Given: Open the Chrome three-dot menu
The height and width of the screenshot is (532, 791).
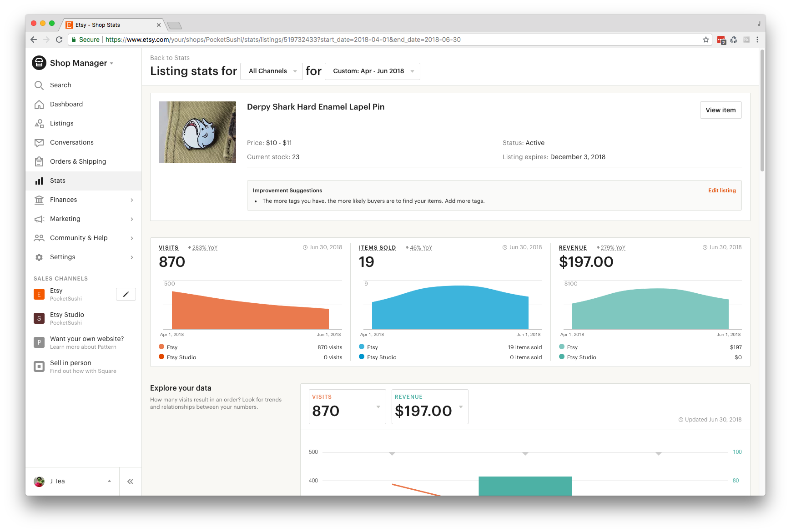Looking at the screenshot, I should 757,40.
